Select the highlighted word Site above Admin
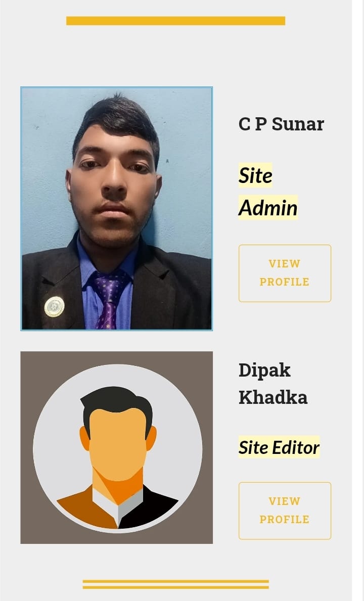364x601 pixels. point(255,175)
